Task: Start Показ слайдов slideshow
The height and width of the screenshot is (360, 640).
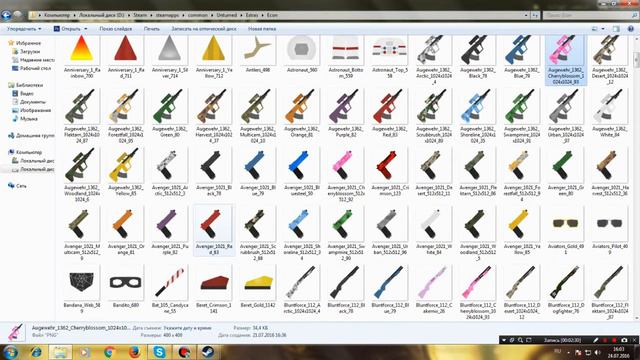Action: (x=116, y=29)
